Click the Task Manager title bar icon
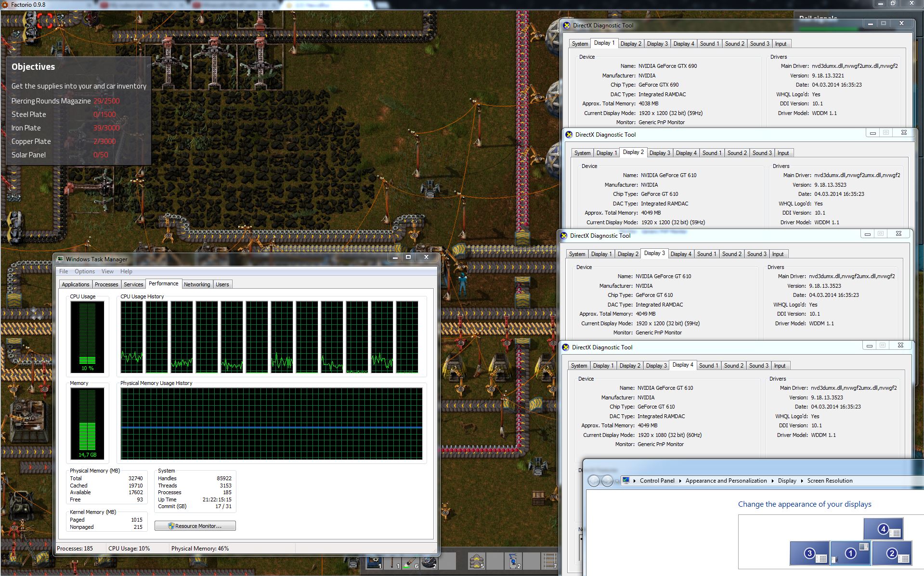Screen dimensions: 924x576 (x=60, y=259)
